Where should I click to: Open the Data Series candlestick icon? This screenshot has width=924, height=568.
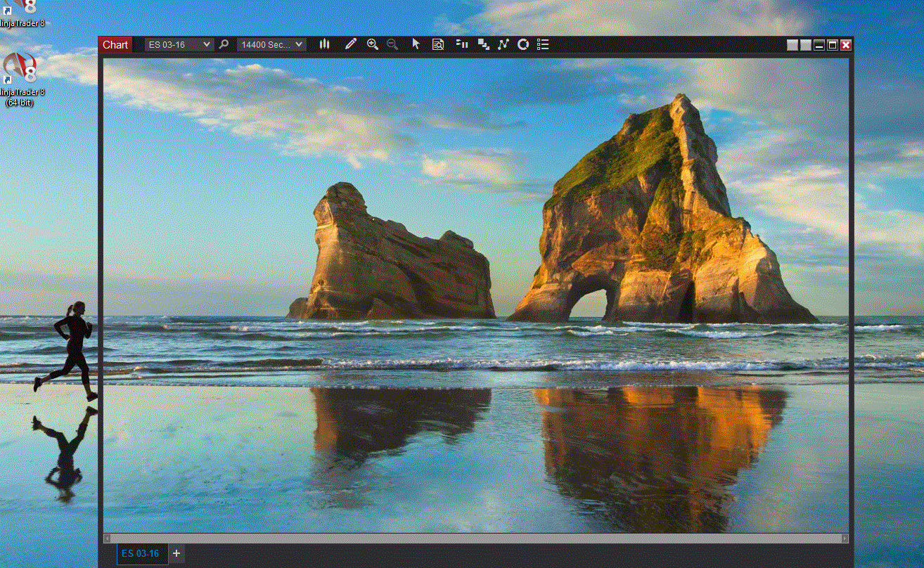tap(324, 44)
